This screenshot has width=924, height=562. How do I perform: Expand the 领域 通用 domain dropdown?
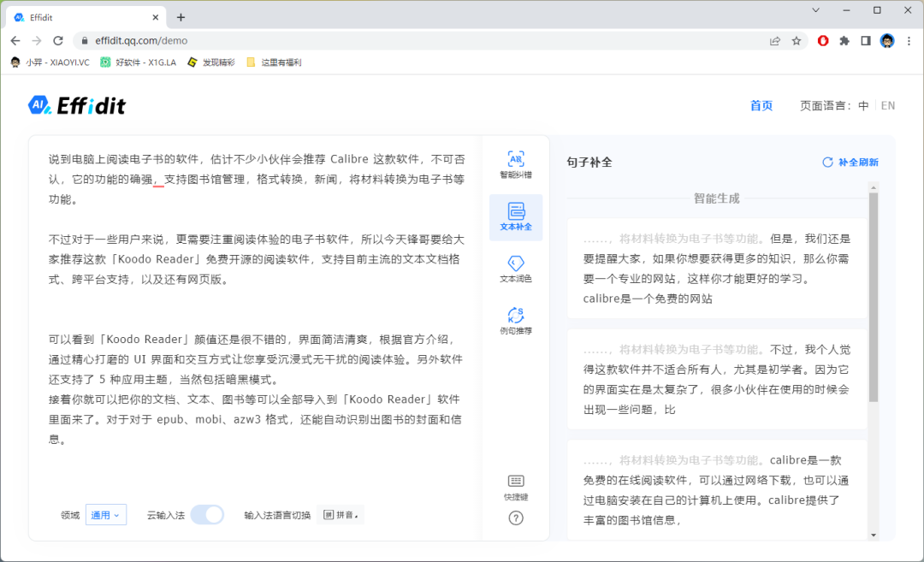click(106, 515)
